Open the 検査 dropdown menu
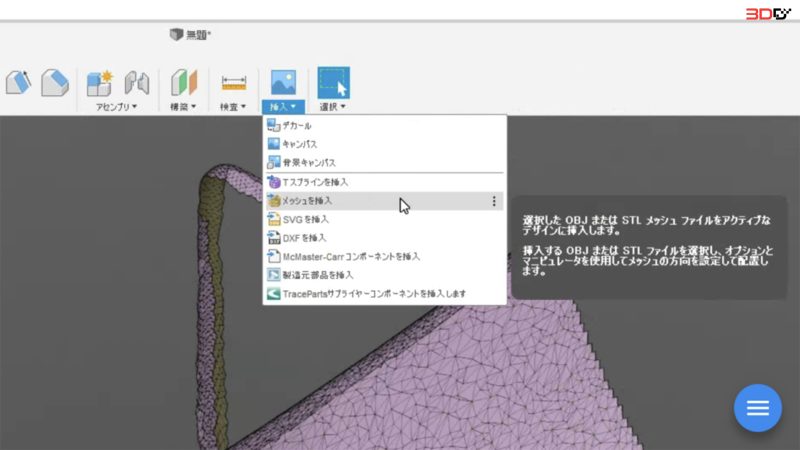This screenshot has width=800, height=450. point(233,107)
